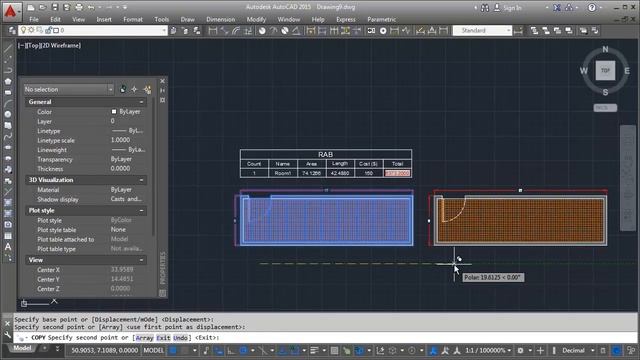Image resolution: width=640 pixels, height=360 pixels.
Task: Select the Line tool in Draw toolbar
Action: point(8,49)
